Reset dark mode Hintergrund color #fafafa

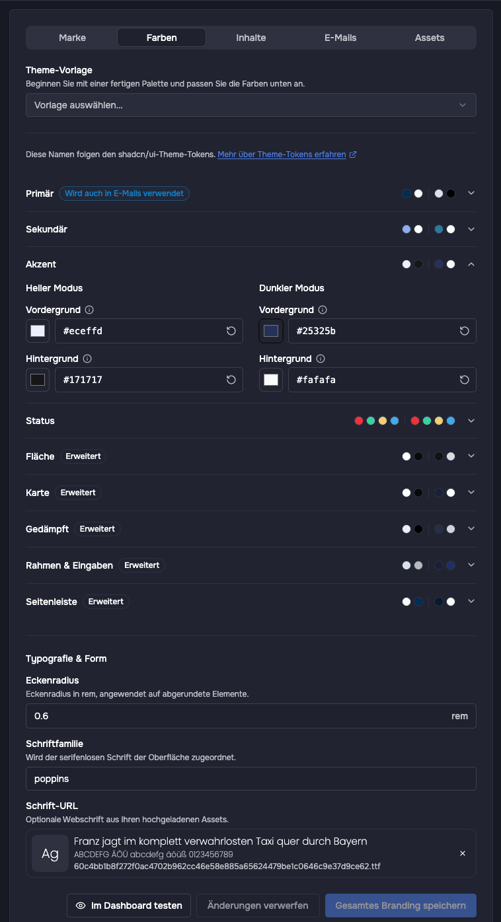point(465,380)
